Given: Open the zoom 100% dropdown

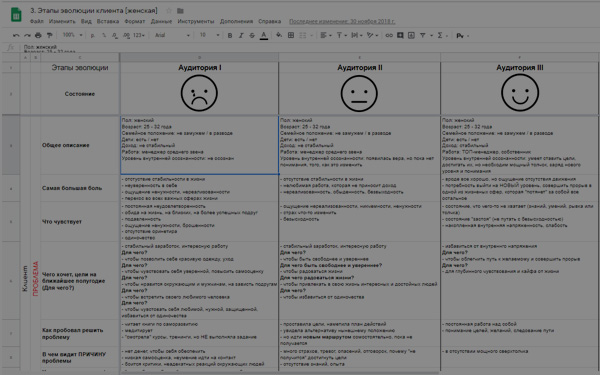Looking at the screenshot, I should (x=72, y=35).
